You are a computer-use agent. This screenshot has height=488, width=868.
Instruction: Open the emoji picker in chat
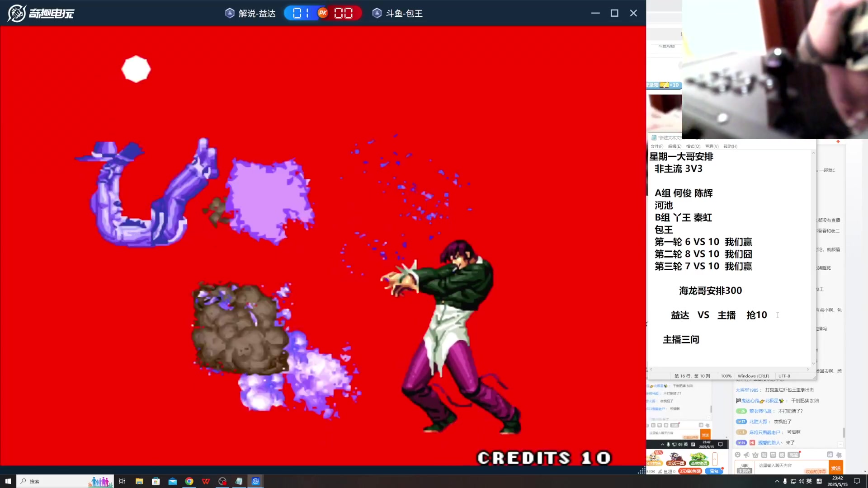coord(737,455)
